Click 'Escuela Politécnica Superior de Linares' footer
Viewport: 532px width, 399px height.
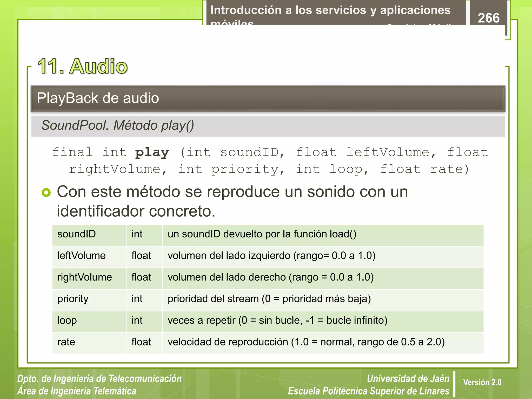pos(369,391)
